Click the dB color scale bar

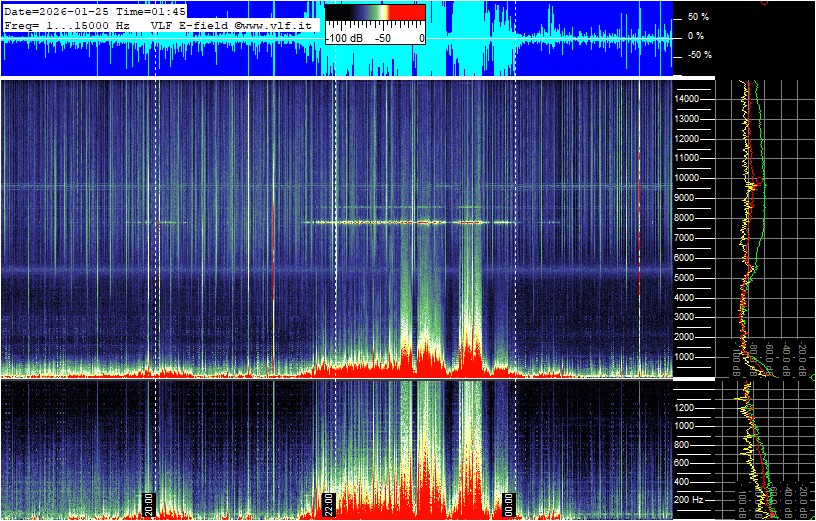[375, 17]
